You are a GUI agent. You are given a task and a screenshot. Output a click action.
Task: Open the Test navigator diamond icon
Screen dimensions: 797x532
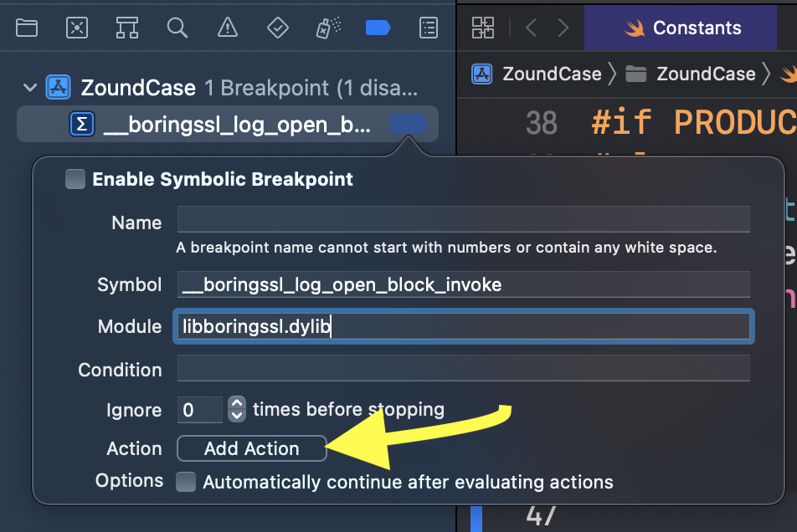(x=277, y=28)
